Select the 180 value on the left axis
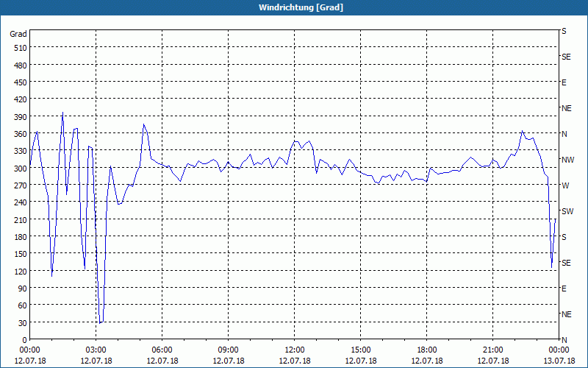 point(21,237)
